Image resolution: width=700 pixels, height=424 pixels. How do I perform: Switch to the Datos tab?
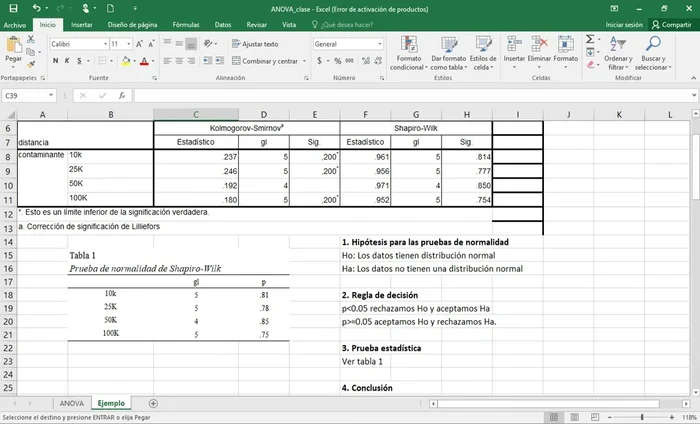(223, 25)
